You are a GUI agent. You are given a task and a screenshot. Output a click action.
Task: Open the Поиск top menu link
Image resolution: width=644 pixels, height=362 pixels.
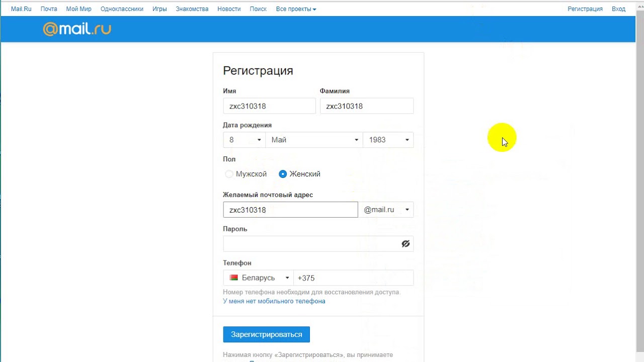pyautogui.click(x=258, y=9)
